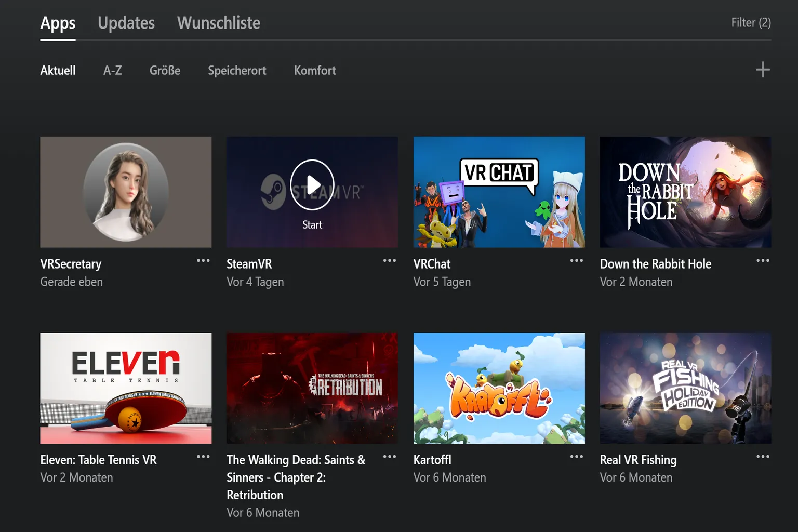The height and width of the screenshot is (532, 798).
Task: Click the Eleven: Table Tennis VR title
Action: 98,460
